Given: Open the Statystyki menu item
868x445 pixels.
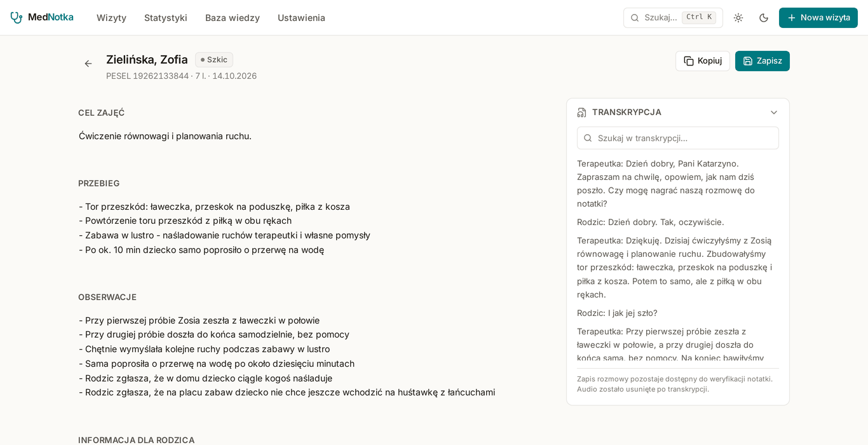Looking at the screenshot, I should click(x=166, y=18).
